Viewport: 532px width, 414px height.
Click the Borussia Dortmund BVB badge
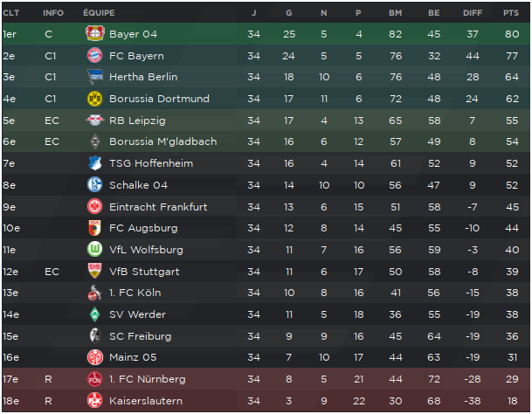[94, 99]
